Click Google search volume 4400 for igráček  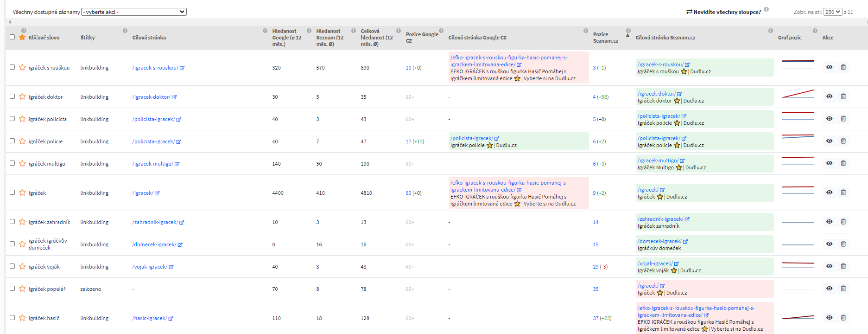point(278,193)
